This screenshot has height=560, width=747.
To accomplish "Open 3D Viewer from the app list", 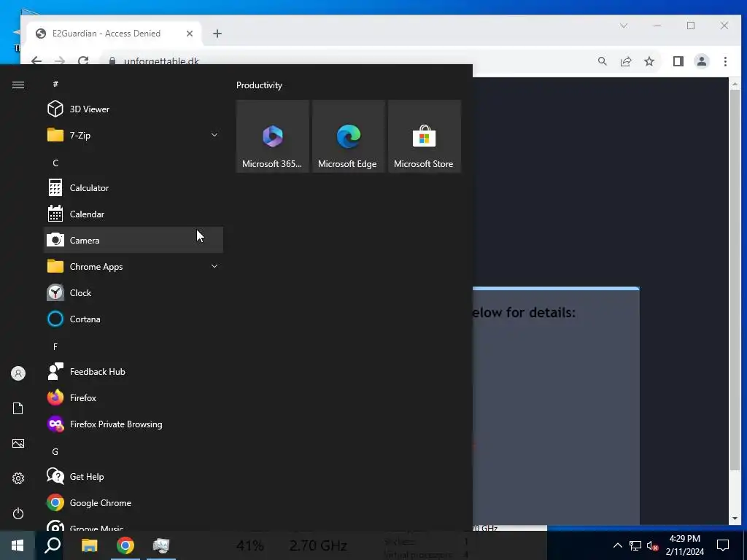I will coord(133,109).
